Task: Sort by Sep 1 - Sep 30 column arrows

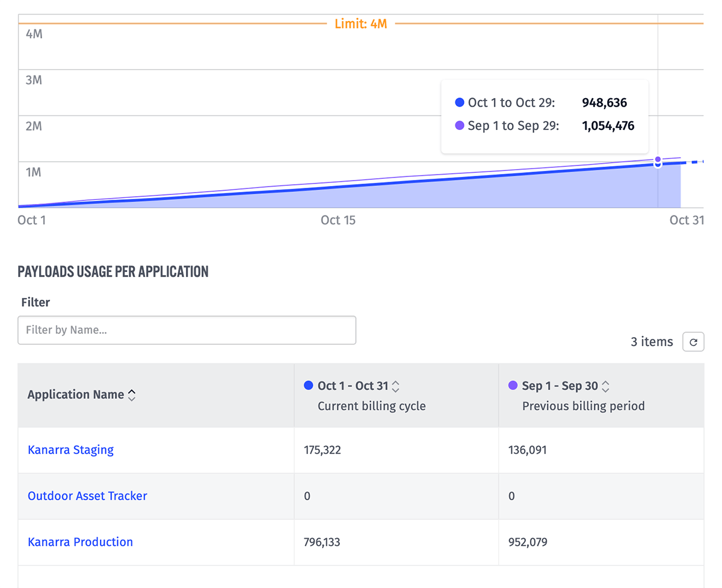Action: (x=606, y=386)
